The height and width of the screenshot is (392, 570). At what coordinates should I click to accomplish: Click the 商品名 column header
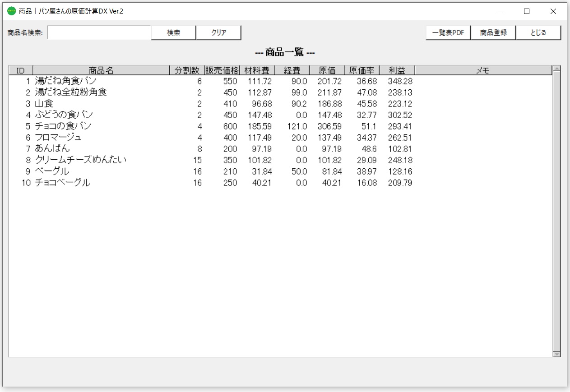[x=100, y=70]
